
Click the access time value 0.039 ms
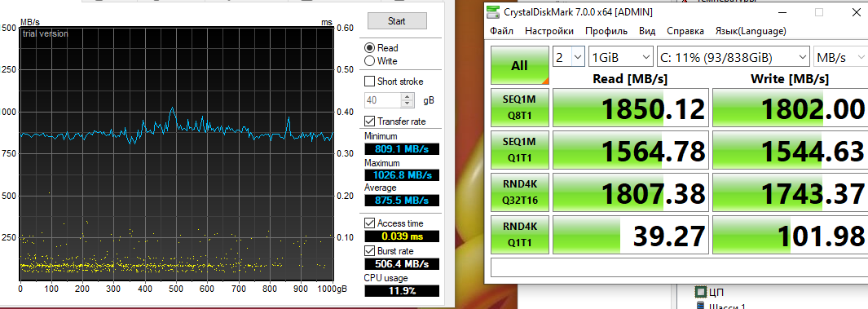pyautogui.click(x=402, y=236)
